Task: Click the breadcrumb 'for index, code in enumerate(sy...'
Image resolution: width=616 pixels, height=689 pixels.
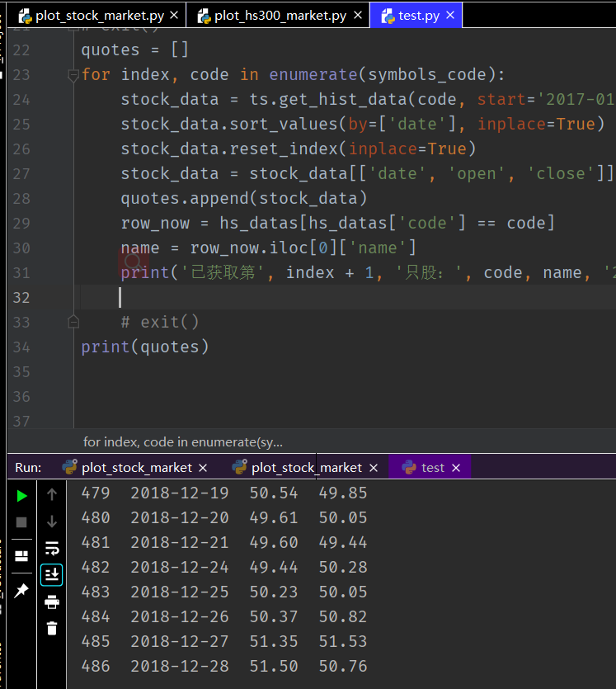Action: [x=182, y=441]
